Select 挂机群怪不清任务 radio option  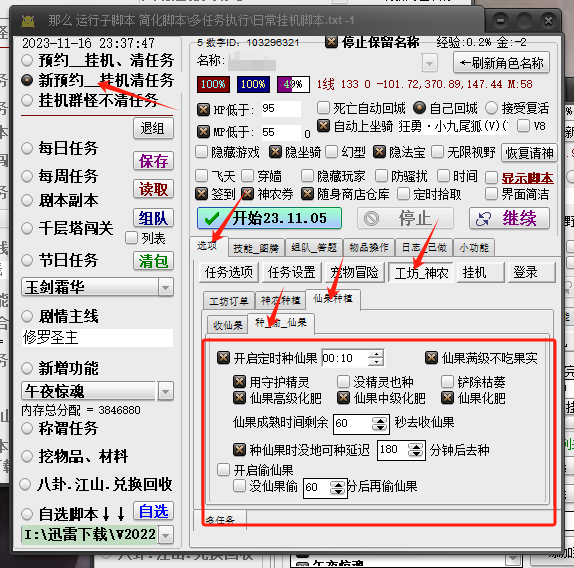(x=27, y=100)
